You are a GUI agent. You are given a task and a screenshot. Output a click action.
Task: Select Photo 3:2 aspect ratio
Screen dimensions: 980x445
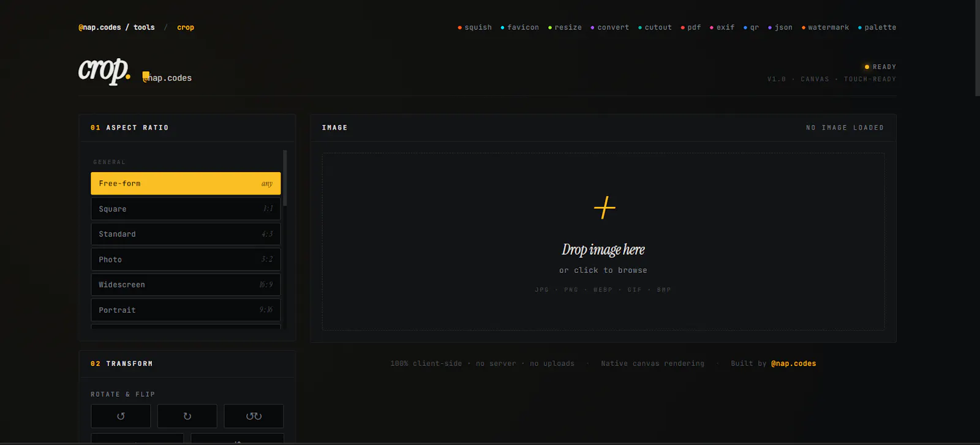point(186,260)
